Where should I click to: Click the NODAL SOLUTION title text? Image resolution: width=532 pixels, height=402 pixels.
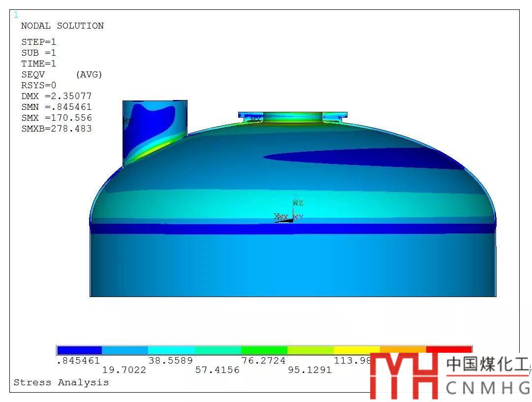point(62,26)
